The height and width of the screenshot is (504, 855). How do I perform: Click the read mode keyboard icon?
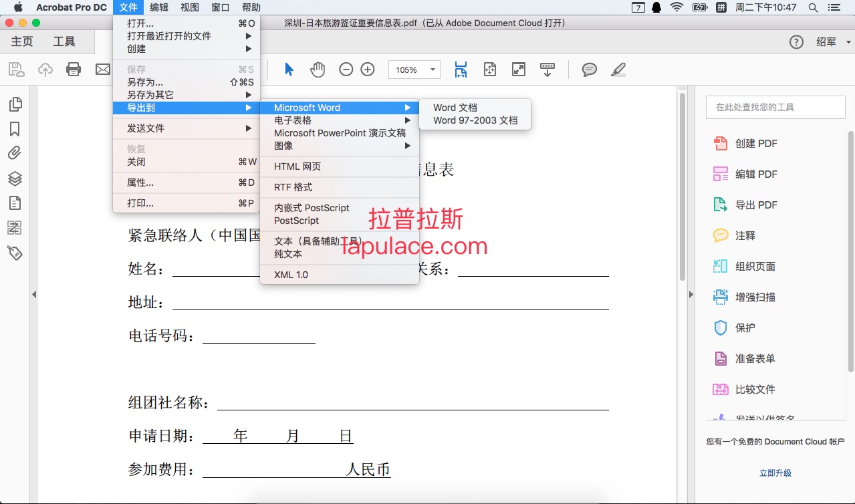[x=547, y=70]
